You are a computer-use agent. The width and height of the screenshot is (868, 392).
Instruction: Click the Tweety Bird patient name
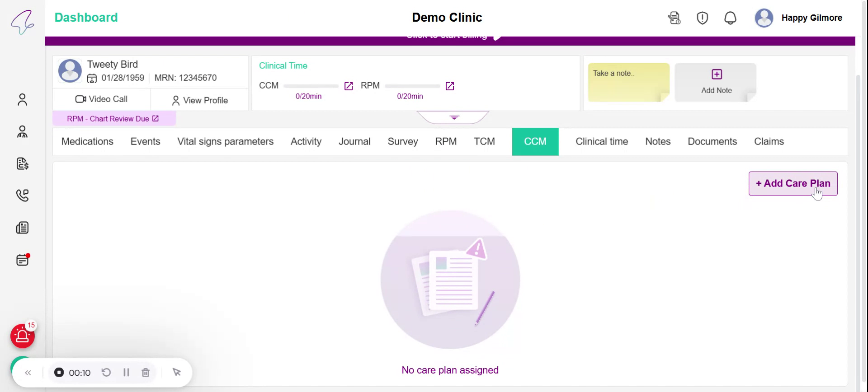pos(113,64)
